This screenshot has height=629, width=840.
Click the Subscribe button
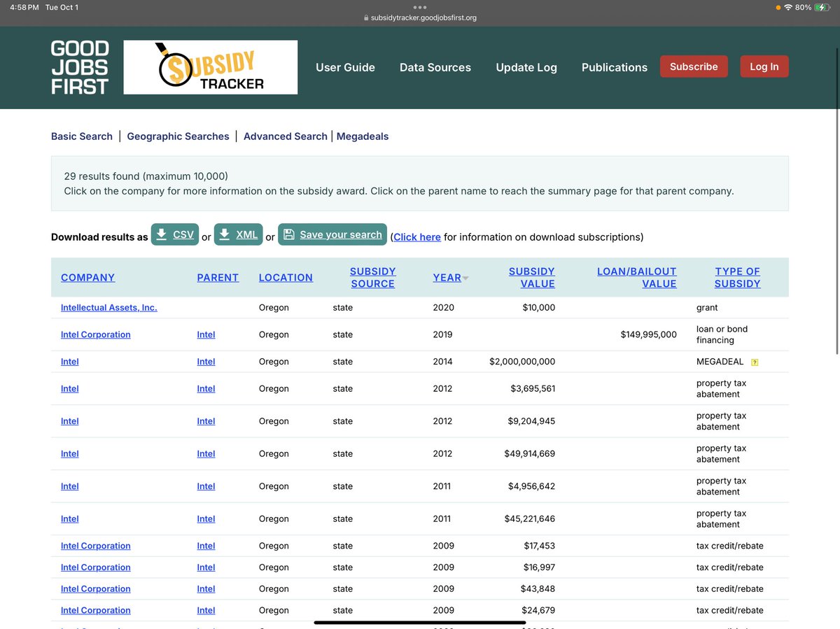coord(694,66)
